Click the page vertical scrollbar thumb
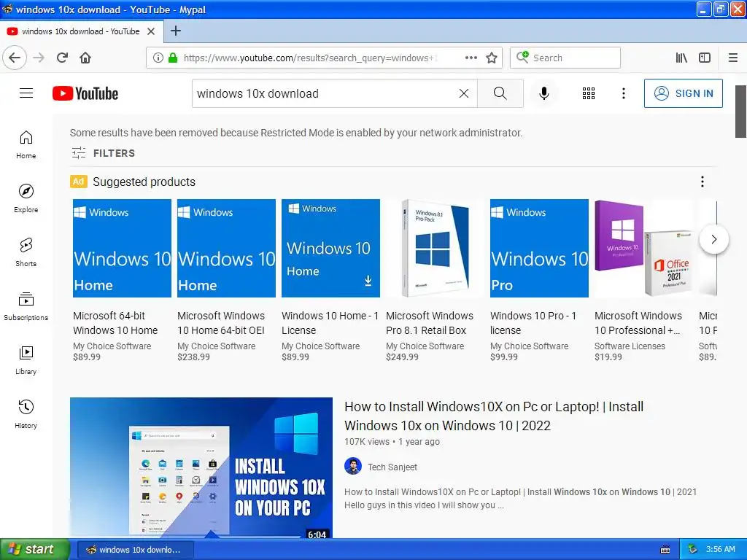Viewport: 747px width, 560px height. [741, 112]
